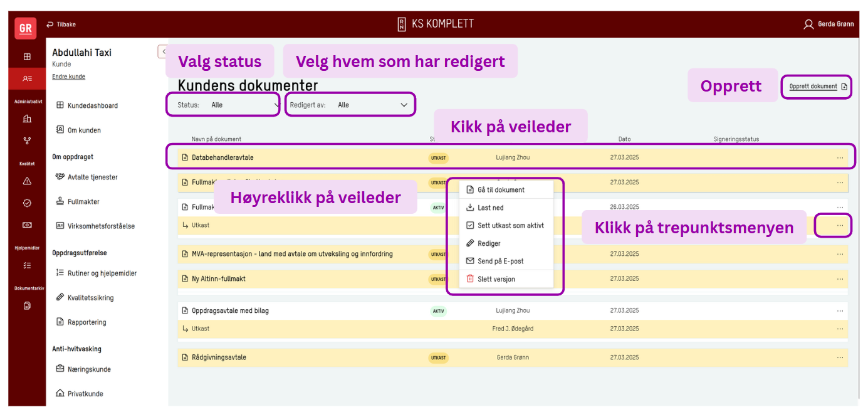Choose Slett versjon in context menu
The height and width of the screenshot is (417, 868).
506,279
